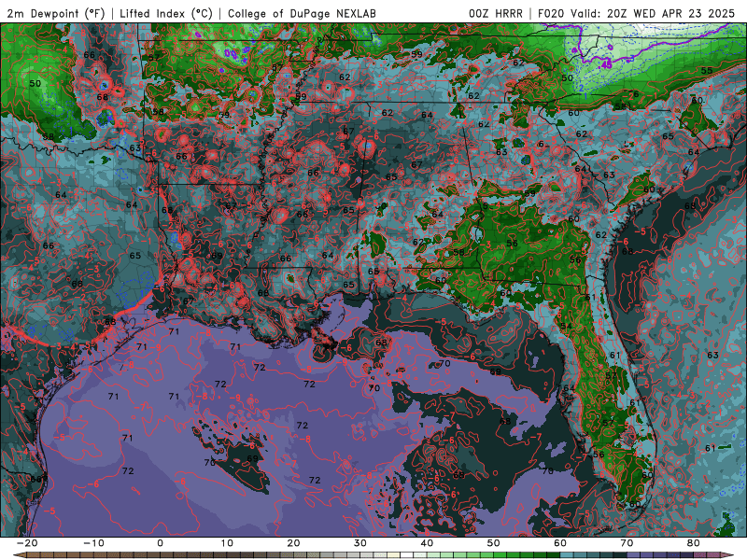Click the "F020 Valid: 20Z WED APR 23 2025" text
Screen dimensions: 747x560
[x=637, y=13]
